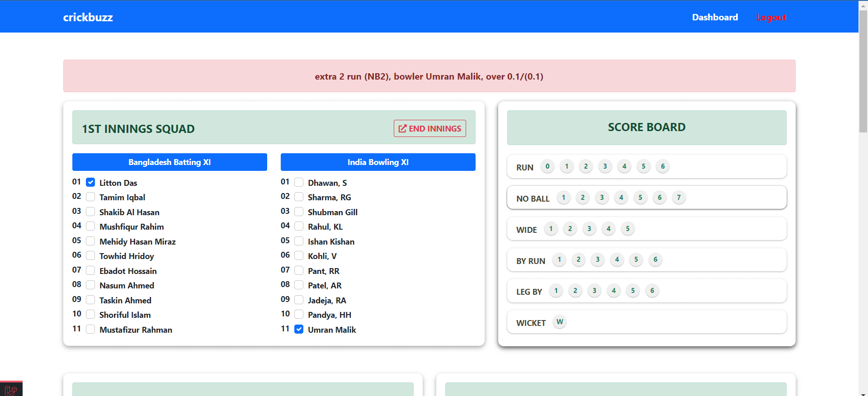Record 1 run in RUN row
The width and height of the screenshot is (868, 396).
click(x=566, y=166)
